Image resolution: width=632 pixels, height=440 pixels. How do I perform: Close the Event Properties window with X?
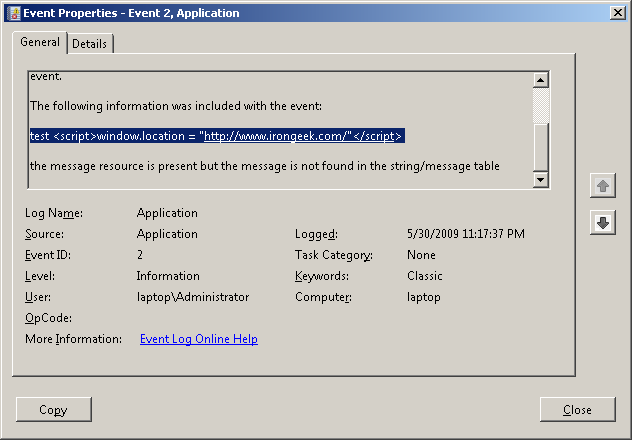(x=617, y=13)
